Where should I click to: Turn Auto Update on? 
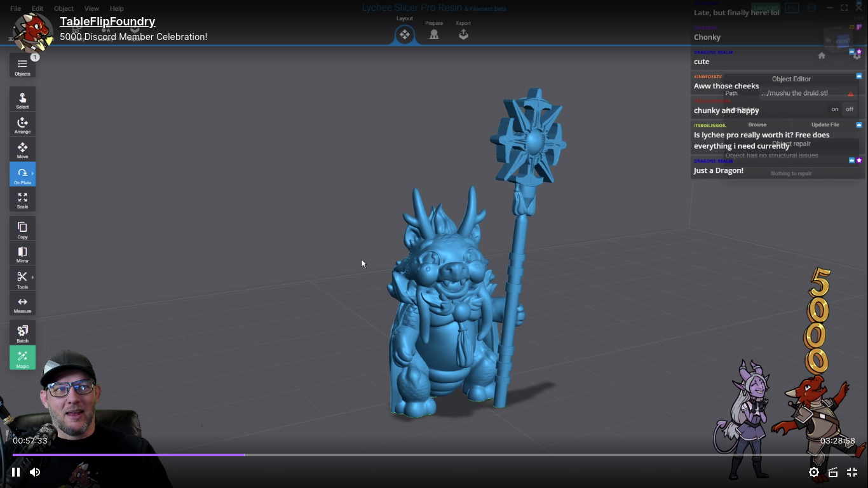coord(835,109)
